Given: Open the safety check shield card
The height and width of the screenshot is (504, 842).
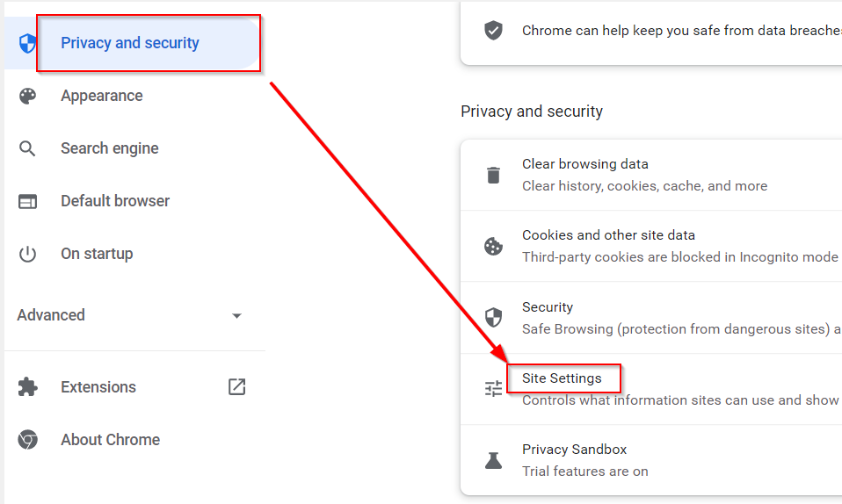Looking at the screenshot, I should pos(650,31).
